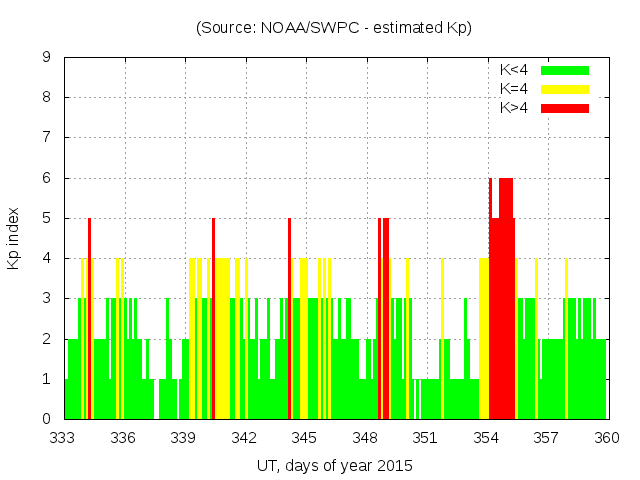Select the 'K=4' legend label text
640x480 pixels.
514,89
